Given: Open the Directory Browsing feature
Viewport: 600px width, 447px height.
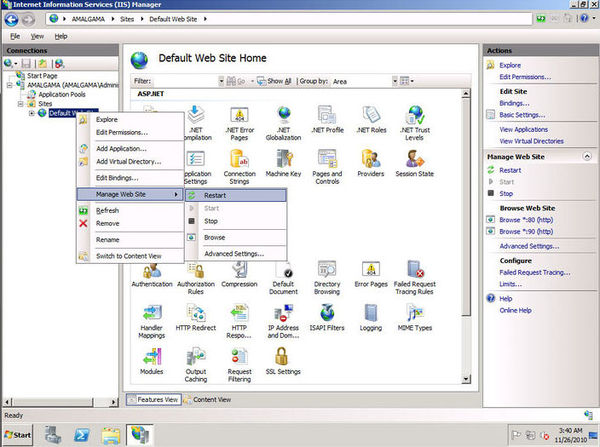Looking at the screenshot, I should [x=327, y=278].
